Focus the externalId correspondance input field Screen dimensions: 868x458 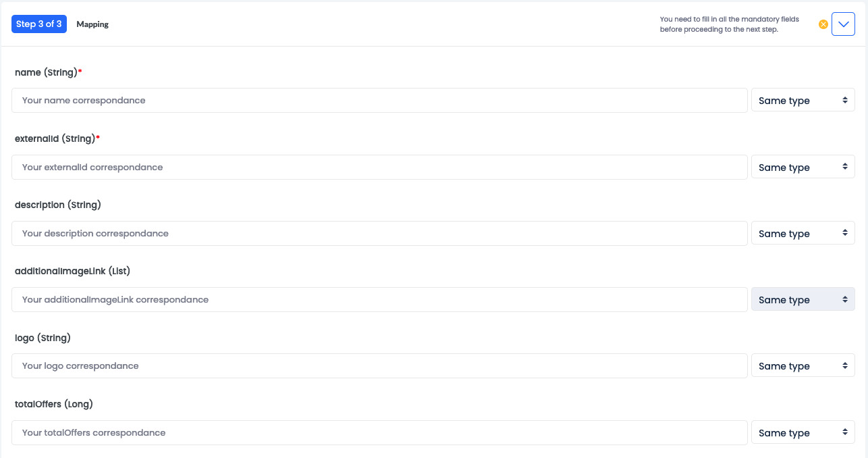[x=379, y=168]
